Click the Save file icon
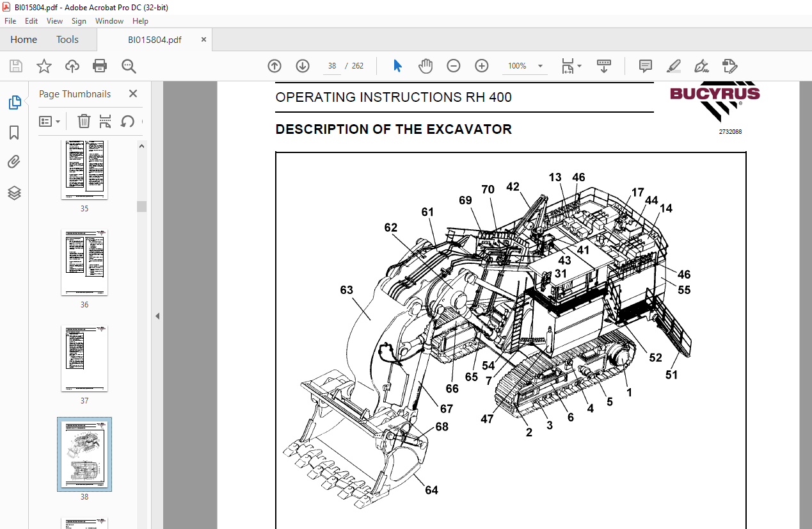Viewport: 812px width, 529px height. pos(16,66)
